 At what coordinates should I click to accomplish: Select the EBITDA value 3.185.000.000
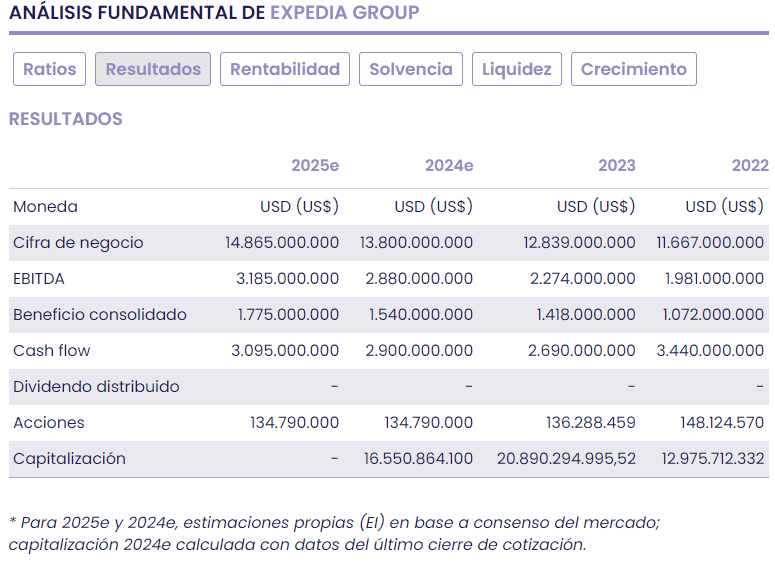(x=288, y=279)
